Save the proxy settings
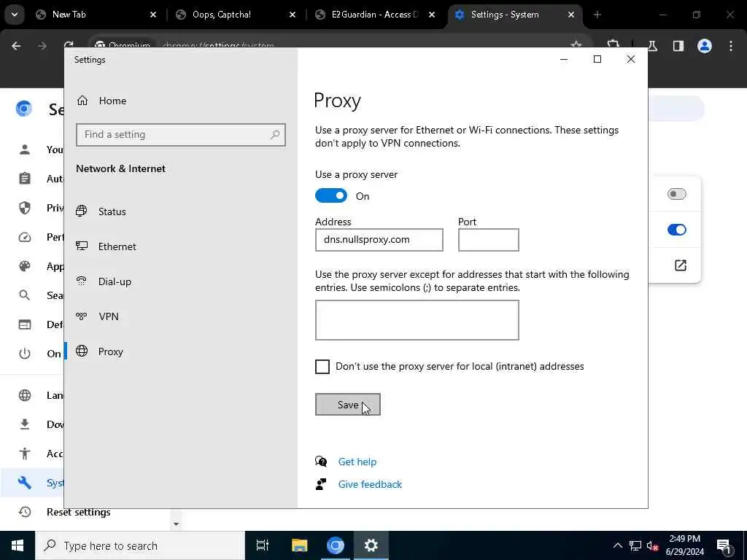The height and width of the screenshot is (560, 747). 348,404
